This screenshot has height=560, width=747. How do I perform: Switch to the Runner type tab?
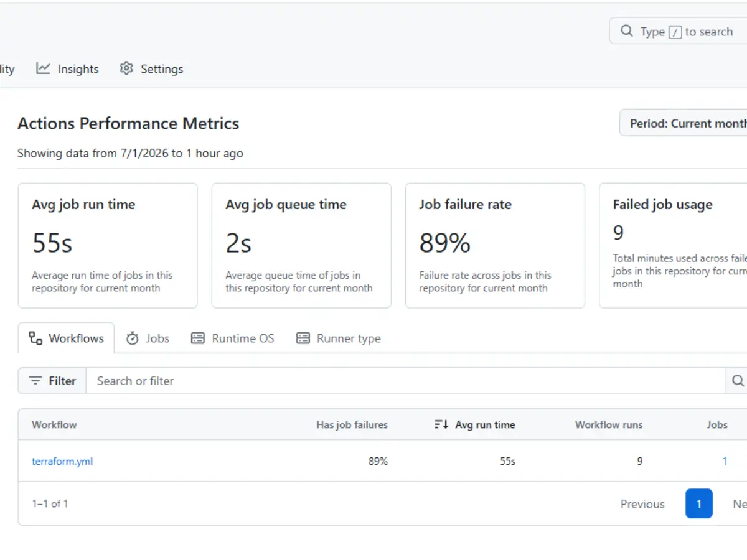point(338,338)
